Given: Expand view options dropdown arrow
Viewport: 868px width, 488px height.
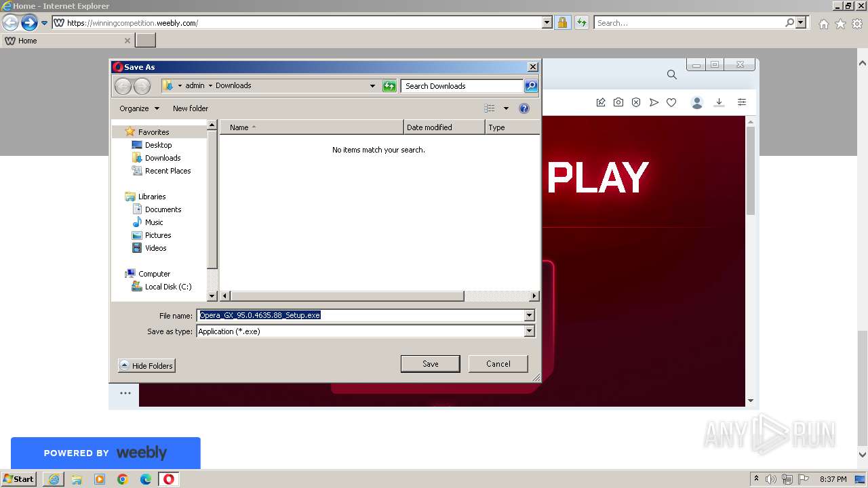Looking at the screenshot, I should click(x=506, y=108).
